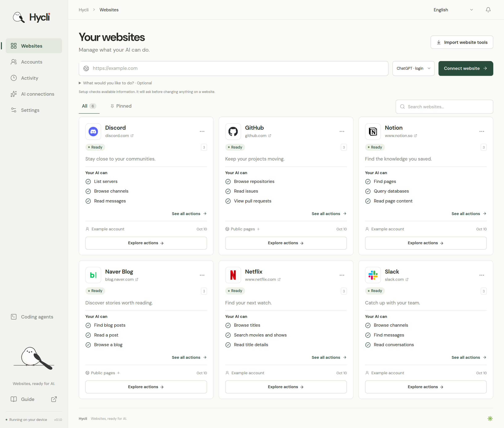504x428 pixels.
Task: Click the Naver Blog icon
Action: (x=93, y=275)
